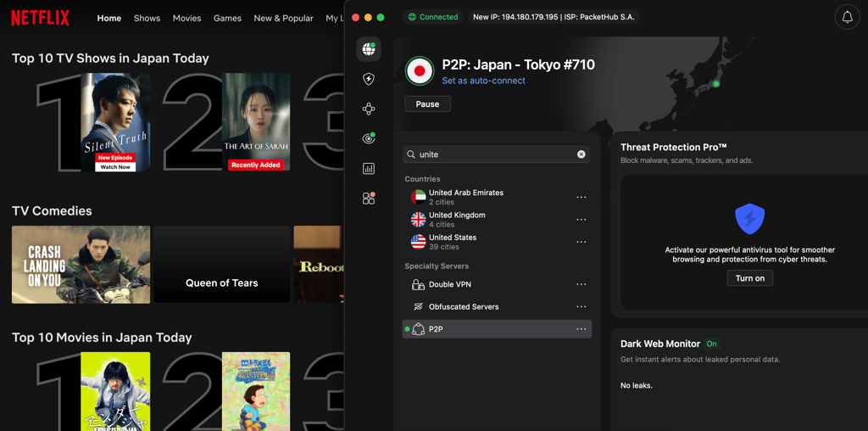Open Threat Protection shield icon in sidebar
868x431 pixels.
pos(369,79)
